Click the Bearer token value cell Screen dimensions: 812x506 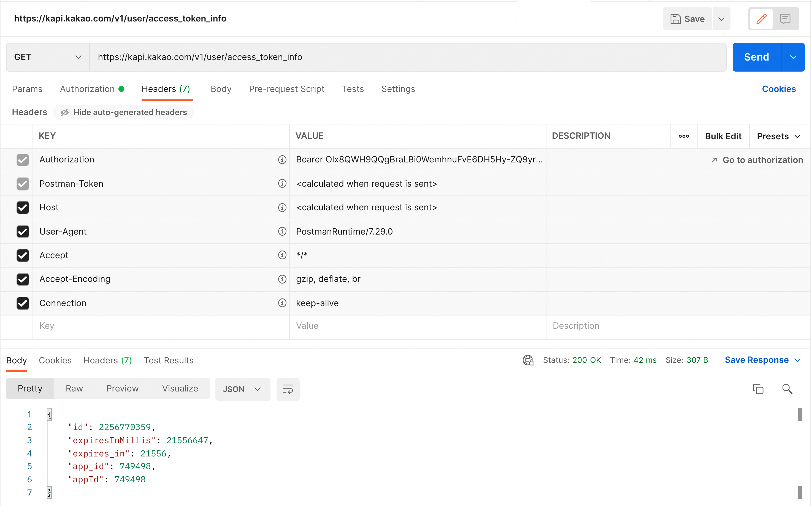tap(418, 160)
